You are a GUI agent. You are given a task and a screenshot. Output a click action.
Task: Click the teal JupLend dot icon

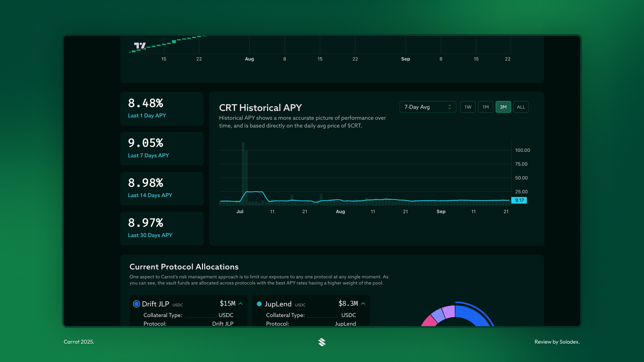coord(259,304)
